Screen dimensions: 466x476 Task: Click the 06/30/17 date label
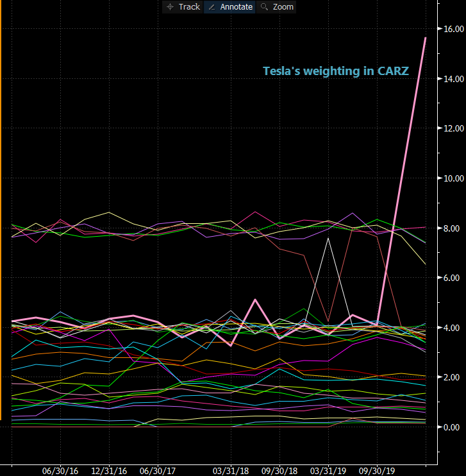(x=158, y=471)
